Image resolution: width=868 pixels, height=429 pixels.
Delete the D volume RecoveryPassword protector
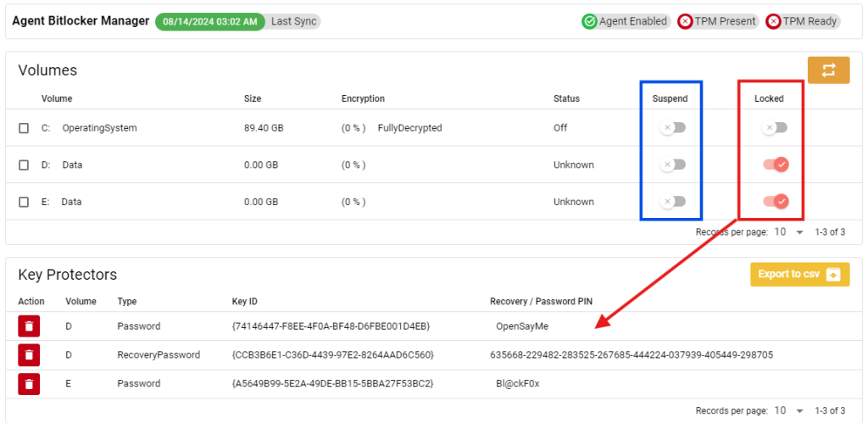[x=29, y=355]
